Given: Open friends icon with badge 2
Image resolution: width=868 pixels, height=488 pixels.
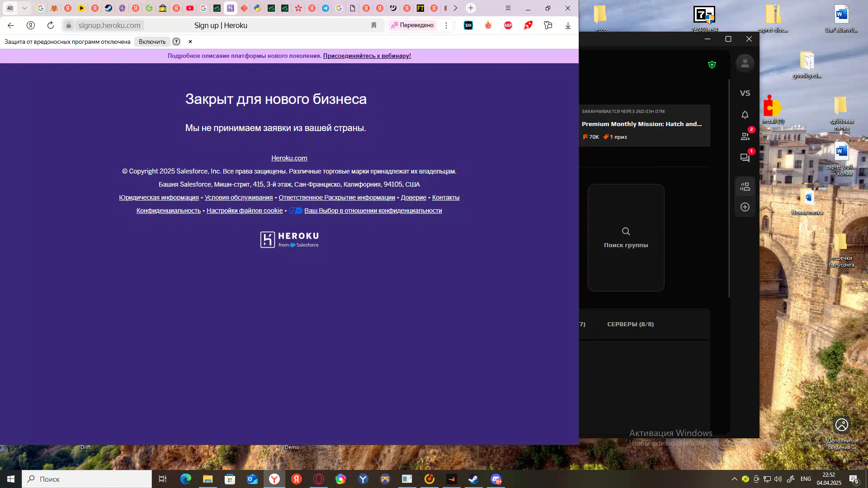Looking at the screenshot, I should click(745, 136).
